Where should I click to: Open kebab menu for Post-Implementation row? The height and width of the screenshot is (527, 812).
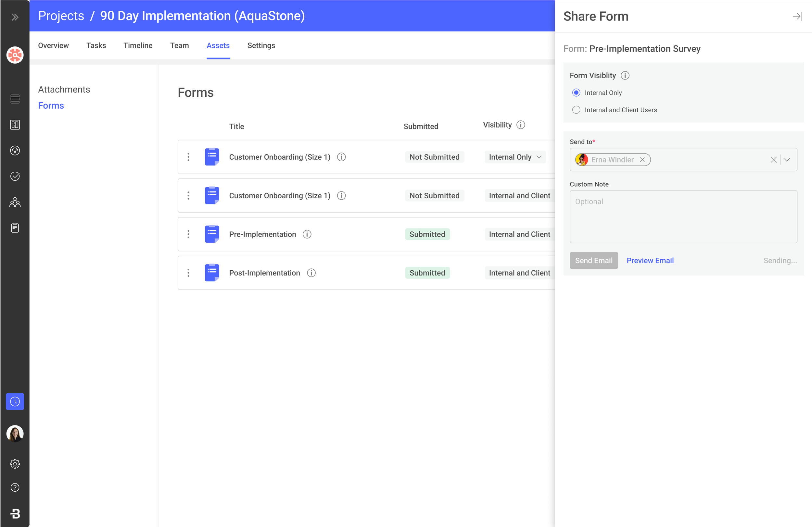point(188,272)
